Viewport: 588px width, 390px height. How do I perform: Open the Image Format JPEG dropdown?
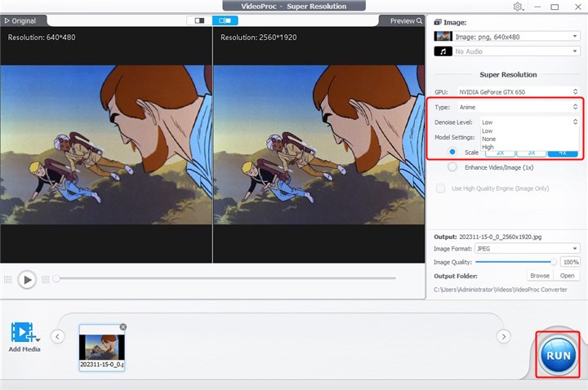(528, 248)
